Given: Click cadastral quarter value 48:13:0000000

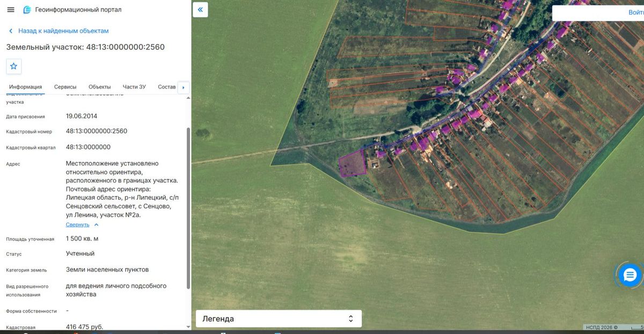Looking at the screenshot, I should click(x=88, y=147).
